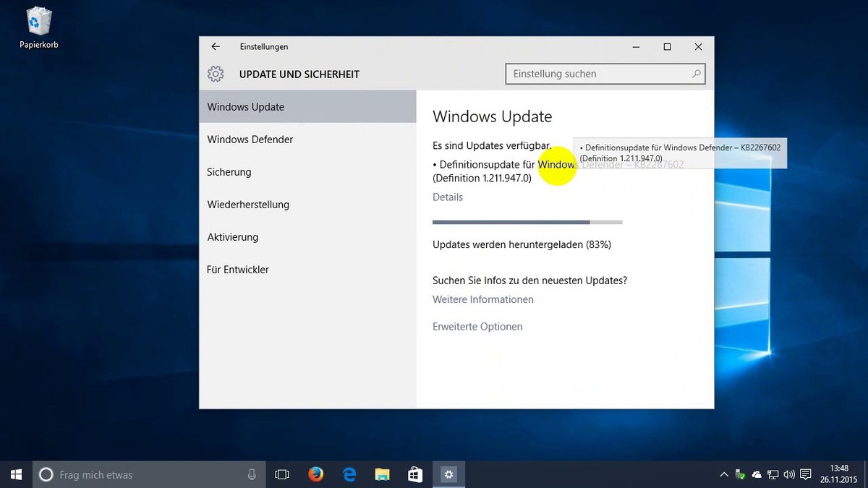Launch Microsoft Edge from the taskbar

(349, 474)
